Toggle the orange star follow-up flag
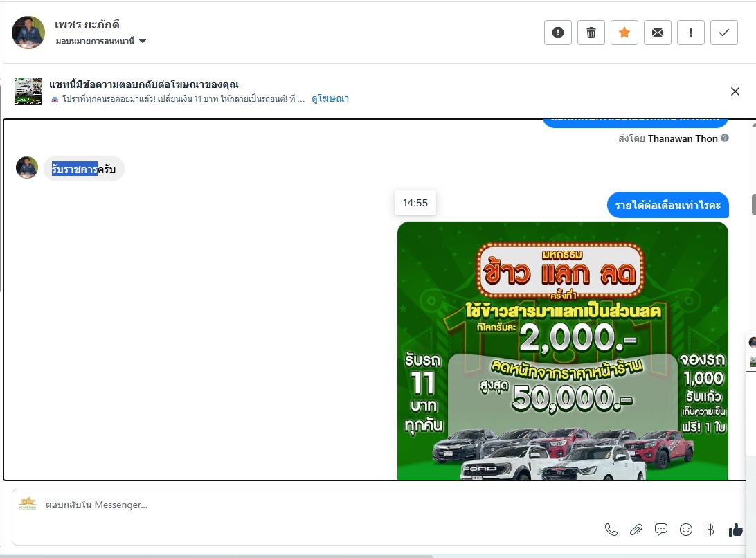 (x=624, y=33)
